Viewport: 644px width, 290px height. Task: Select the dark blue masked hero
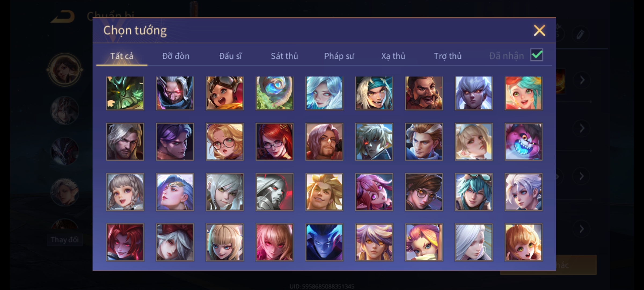click(x=324, y=242)
